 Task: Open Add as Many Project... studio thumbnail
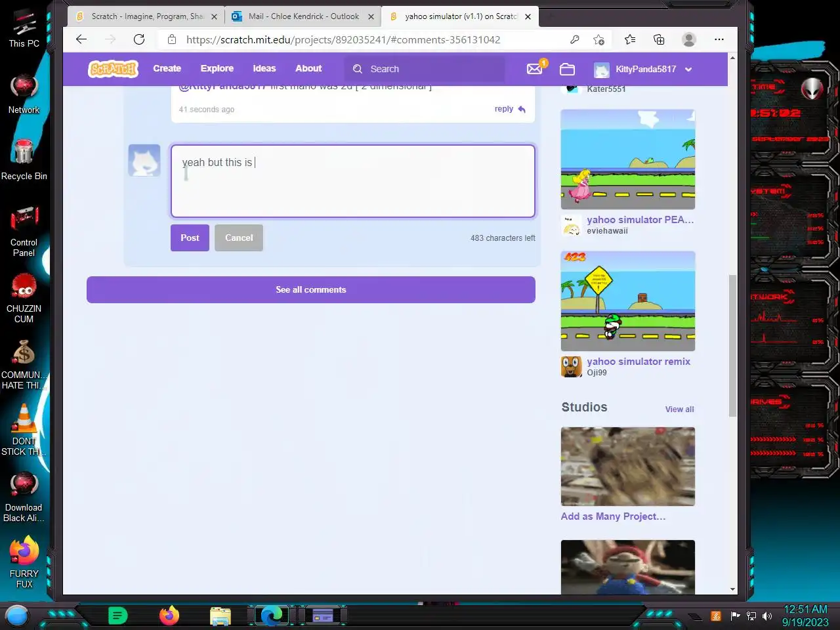pos(628,467)
